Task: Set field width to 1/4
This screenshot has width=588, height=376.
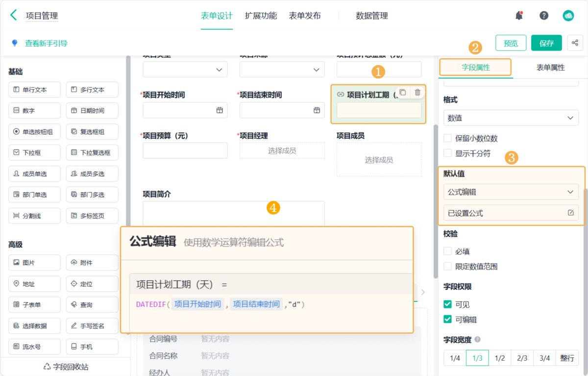Action: pyautogui.click(x=455, y=358)
